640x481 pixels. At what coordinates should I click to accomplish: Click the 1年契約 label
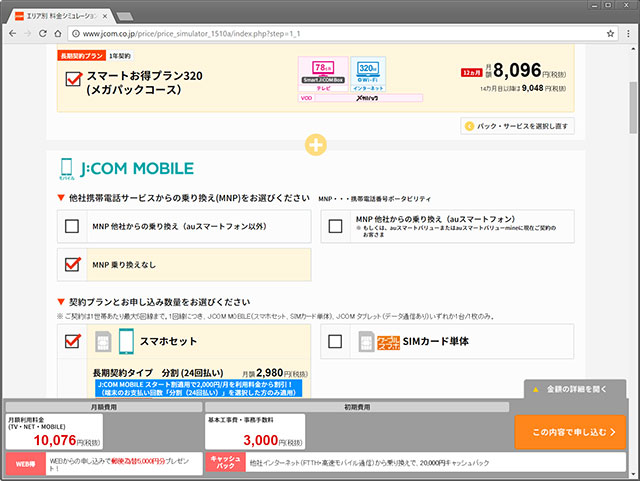[x=120, y=56]
